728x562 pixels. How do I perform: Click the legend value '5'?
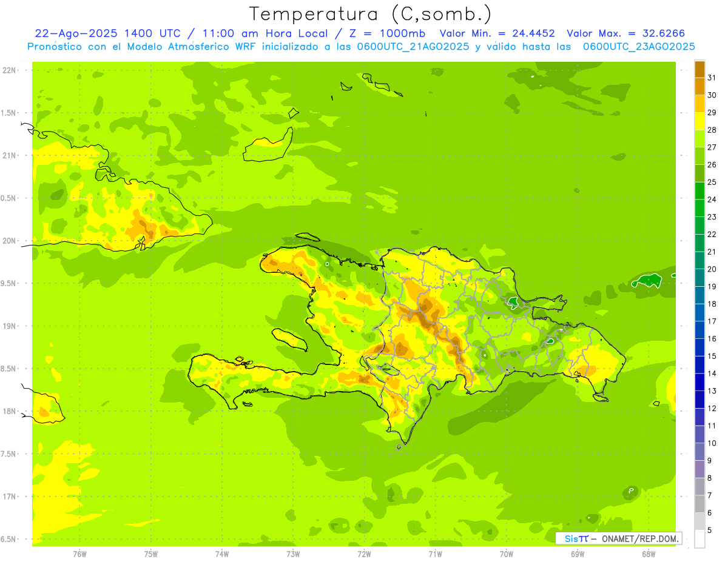pyautogui.click(x=710, y=530)
